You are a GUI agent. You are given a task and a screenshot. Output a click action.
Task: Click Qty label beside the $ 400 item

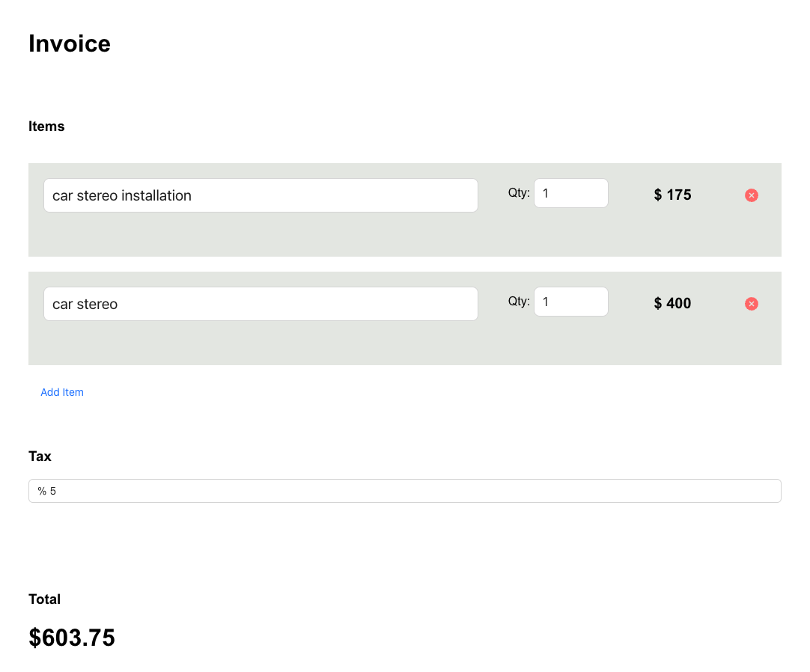[519, 302]
